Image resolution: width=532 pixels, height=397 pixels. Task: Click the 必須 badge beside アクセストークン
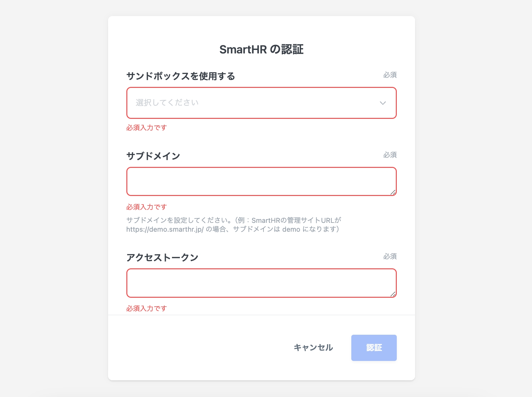tap(390, 256)
